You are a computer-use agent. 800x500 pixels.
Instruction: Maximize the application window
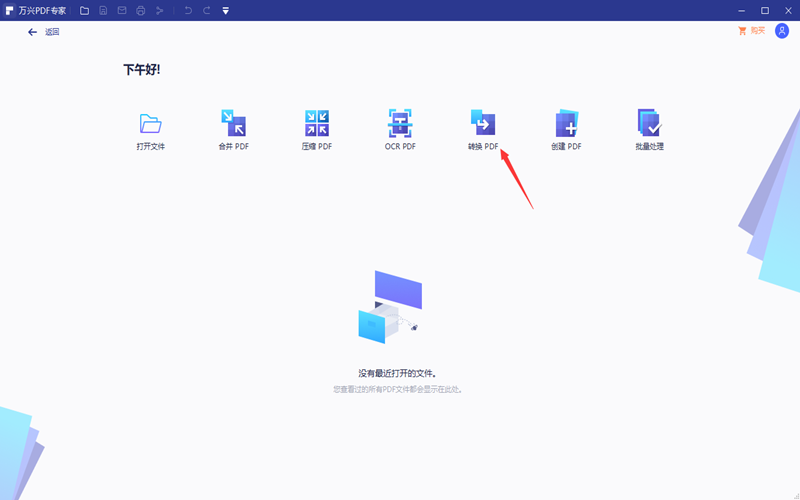pyautogui.click(x=765, y=11)
